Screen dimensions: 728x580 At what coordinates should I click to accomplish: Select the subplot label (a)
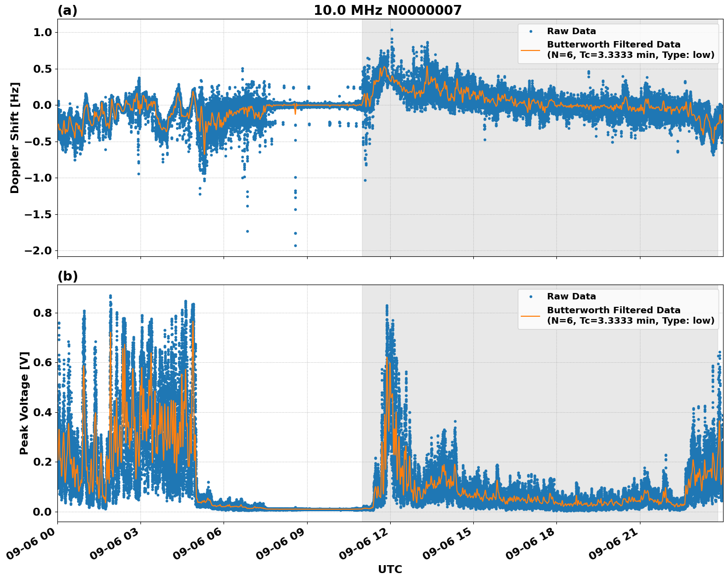click(68, 9)
